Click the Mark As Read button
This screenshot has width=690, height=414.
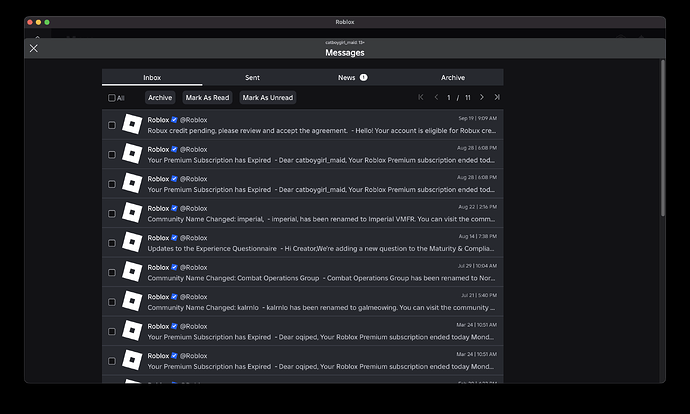click(x=207, y=98)
